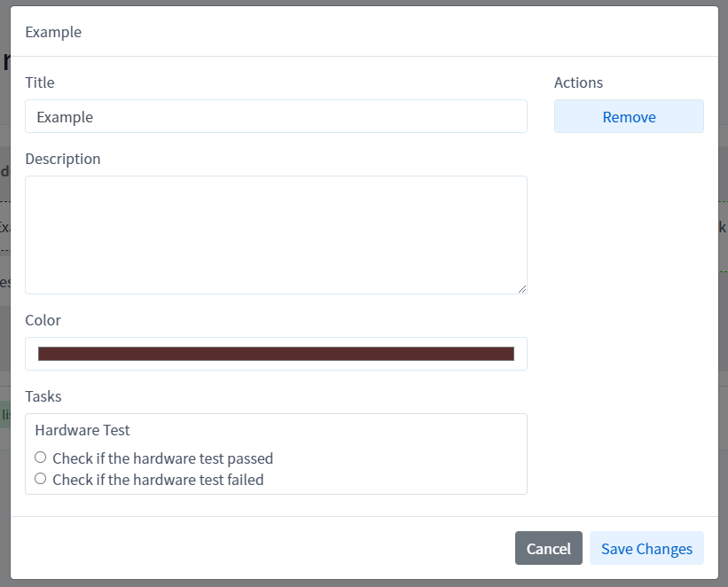Select the hardware test passed radio button
The height and width of the screenshot is (587, 728).
(40, 458)
